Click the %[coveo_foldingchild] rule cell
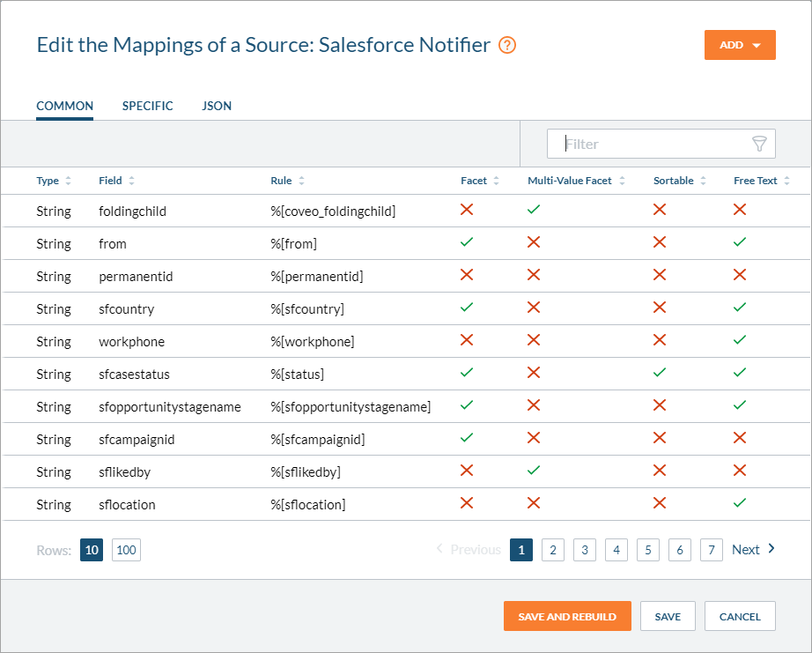 click(x=333, y=211)
